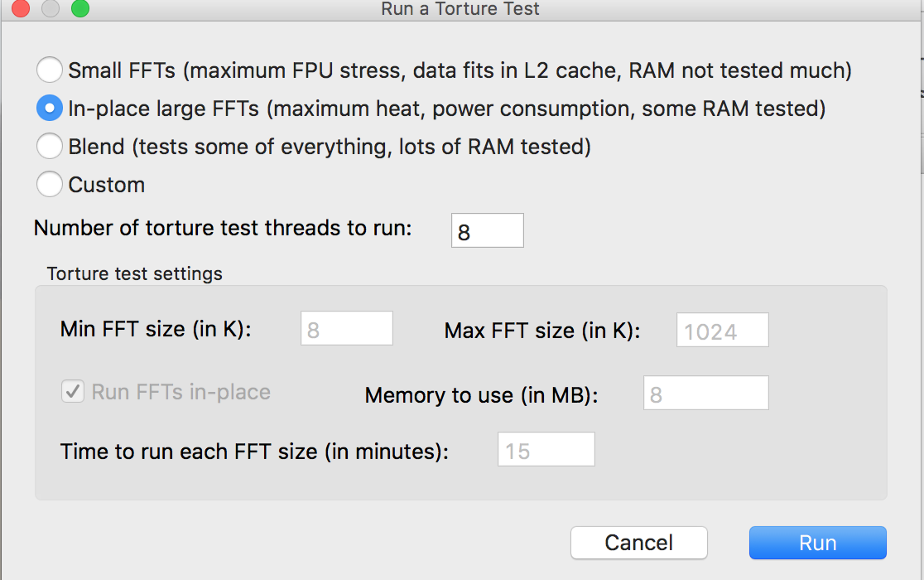
Task: Select the Blend test radio button
Action: coord(50,147)
